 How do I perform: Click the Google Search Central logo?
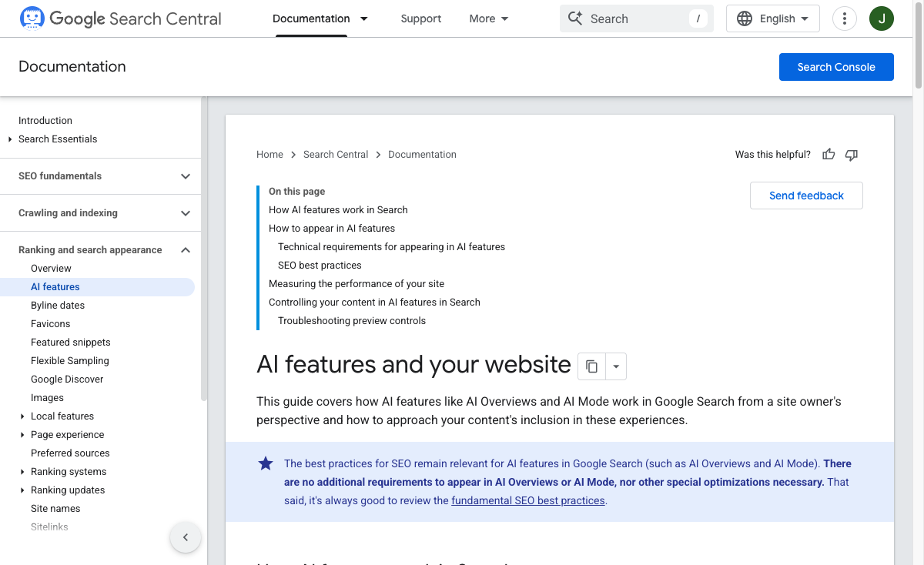pyautogui.click(x=120, y=18)
